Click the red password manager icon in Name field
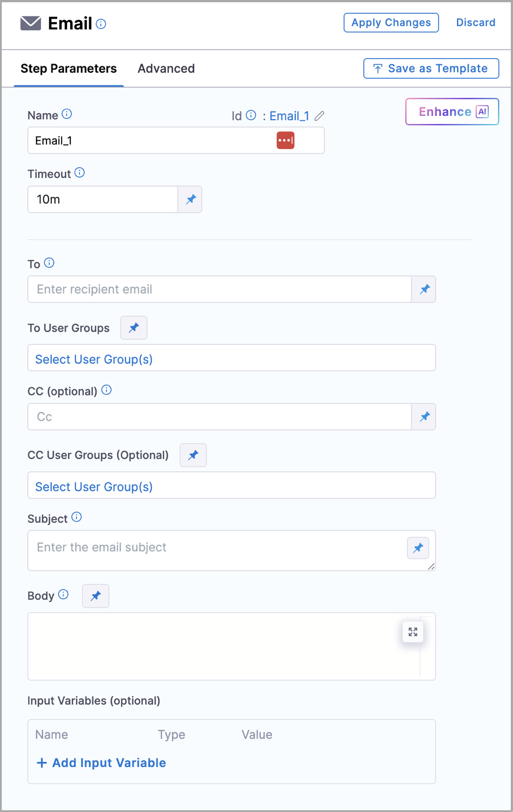The width and height of the screenshot is (513, 812). click(285, 140)
